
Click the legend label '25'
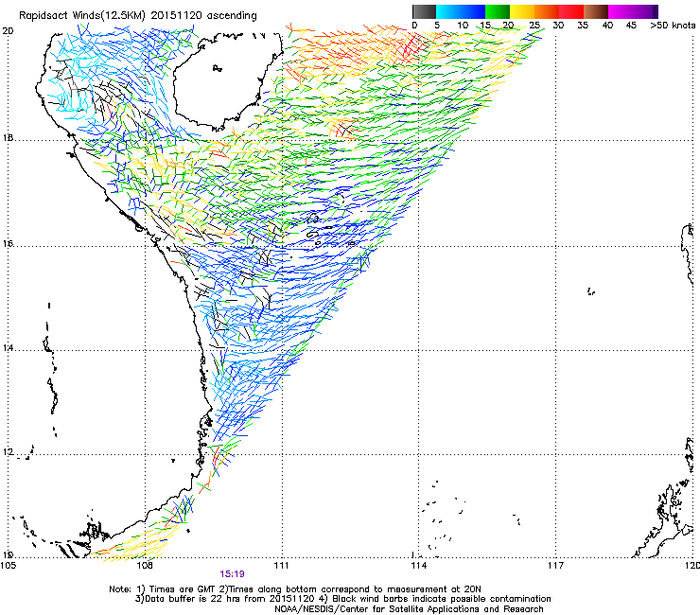(534, 26)
